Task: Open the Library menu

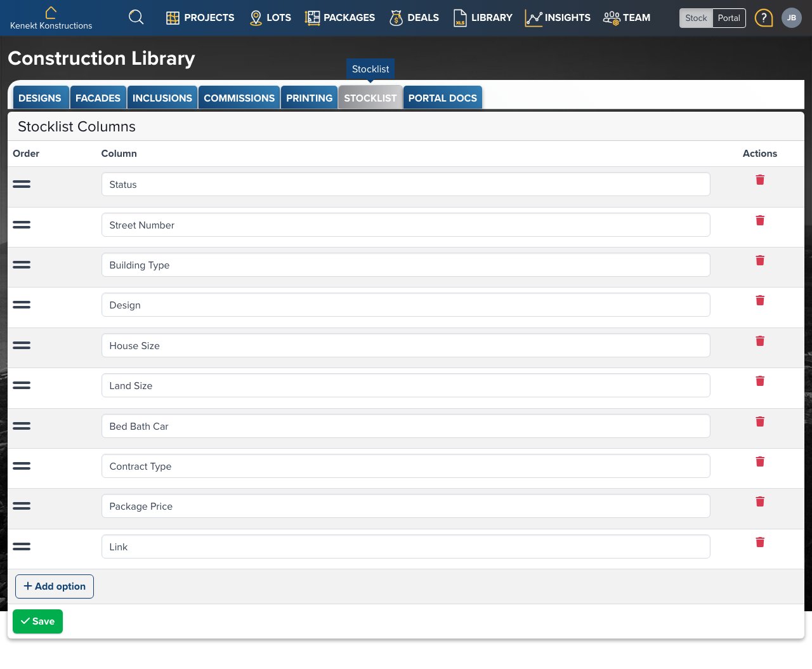Action: (x=483, y=18)
